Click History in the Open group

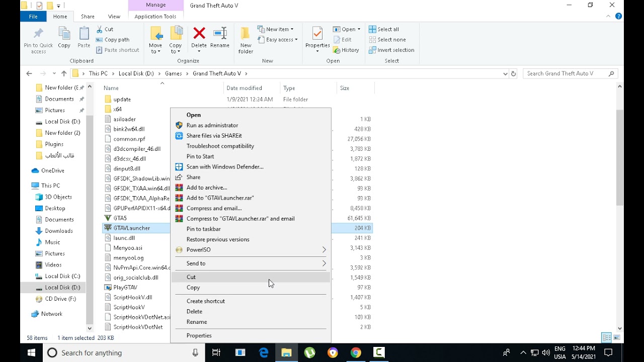tap(346, 50)
